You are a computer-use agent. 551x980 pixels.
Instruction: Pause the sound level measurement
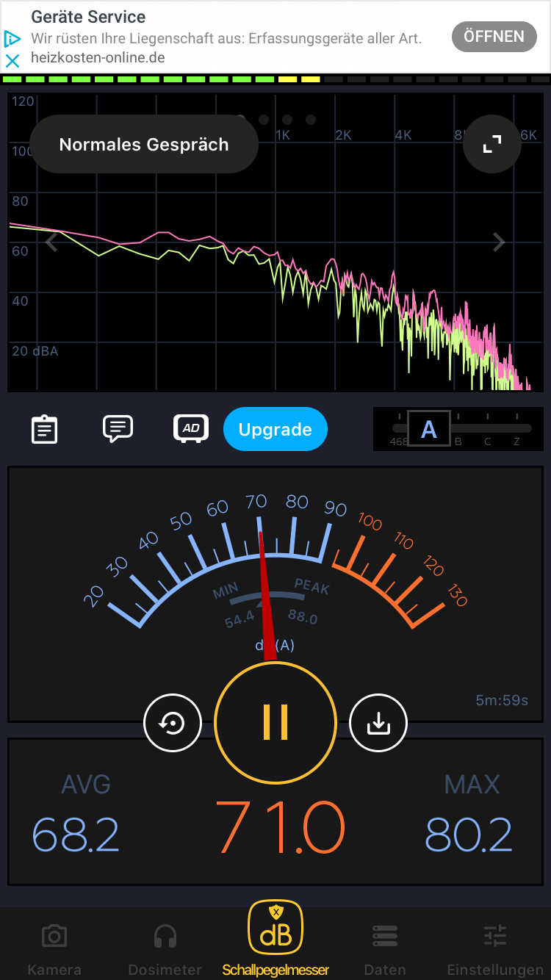[275, 722]
